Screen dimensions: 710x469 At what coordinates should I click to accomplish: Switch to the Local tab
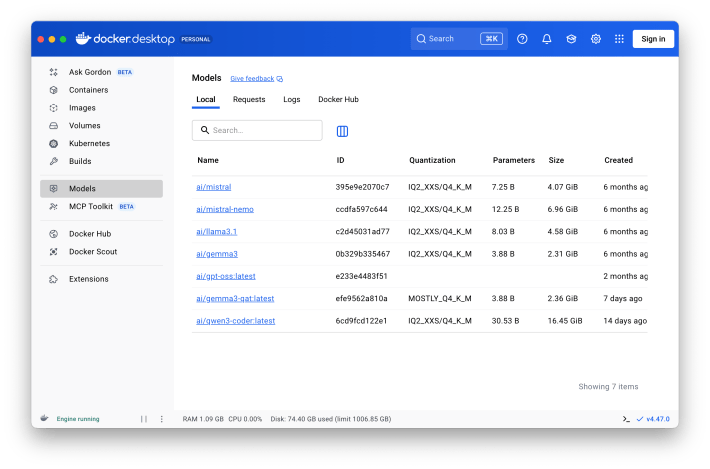click(206, 99)
